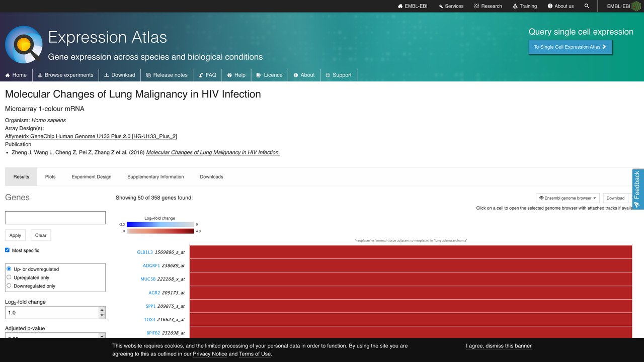Select the Results tab

21,176
